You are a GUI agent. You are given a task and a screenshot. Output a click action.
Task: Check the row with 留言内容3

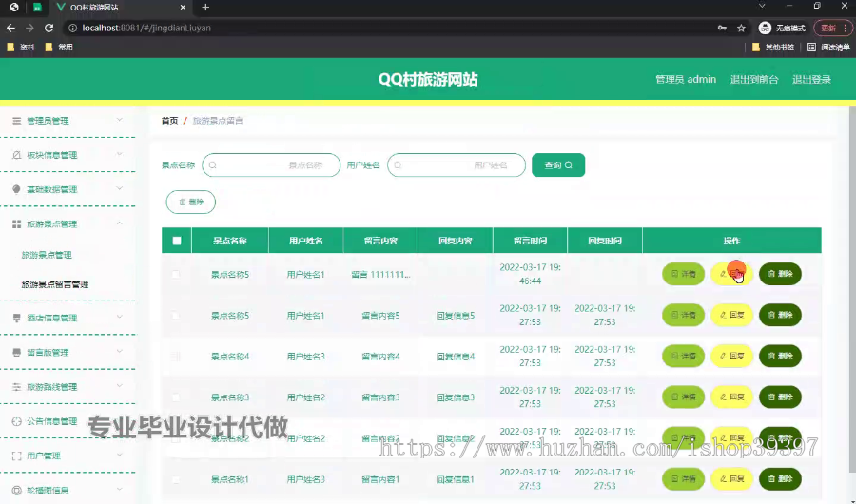click(x=176, y=397)
